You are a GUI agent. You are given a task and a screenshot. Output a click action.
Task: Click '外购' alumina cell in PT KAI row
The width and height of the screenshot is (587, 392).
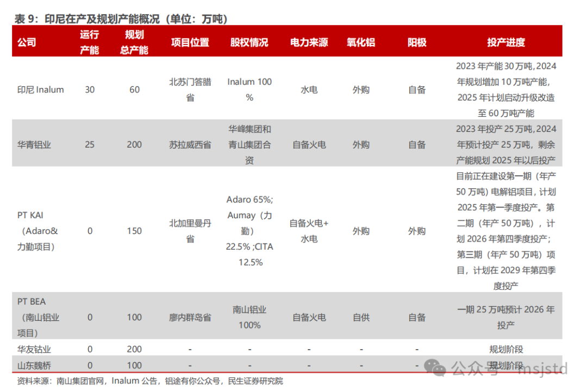point(361,231)
